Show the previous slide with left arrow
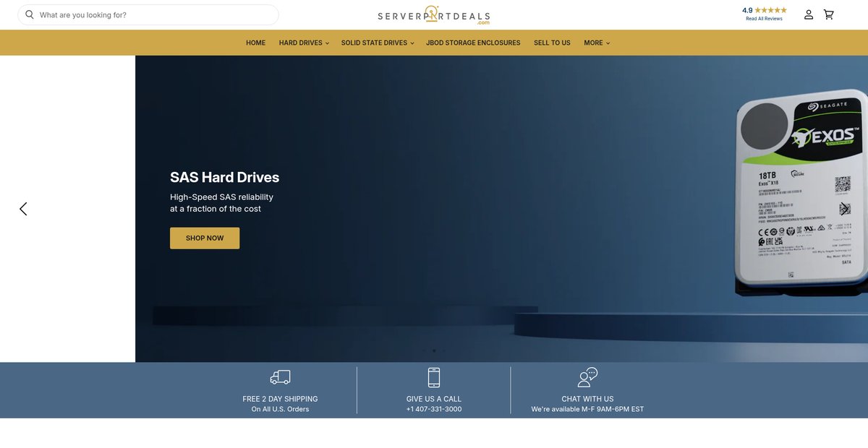Image resolution: width=868 pixels, height=448 pixels. point(23,209)
